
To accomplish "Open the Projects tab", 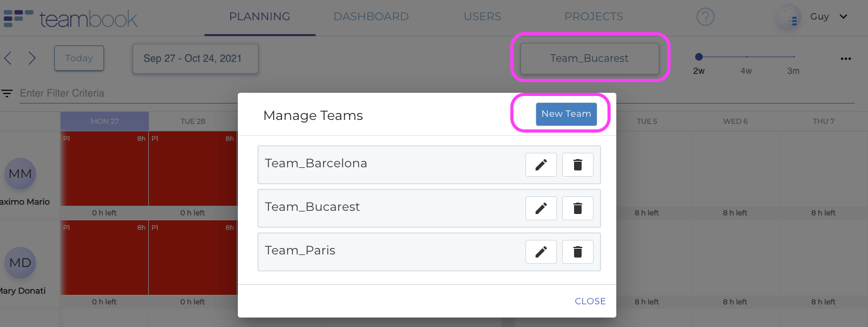I will click(594, 17).
